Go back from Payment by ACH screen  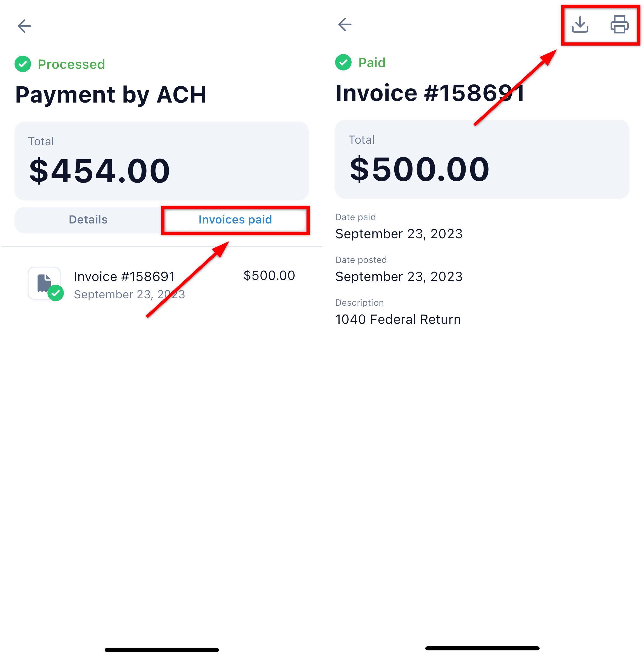tap(24, 26)
